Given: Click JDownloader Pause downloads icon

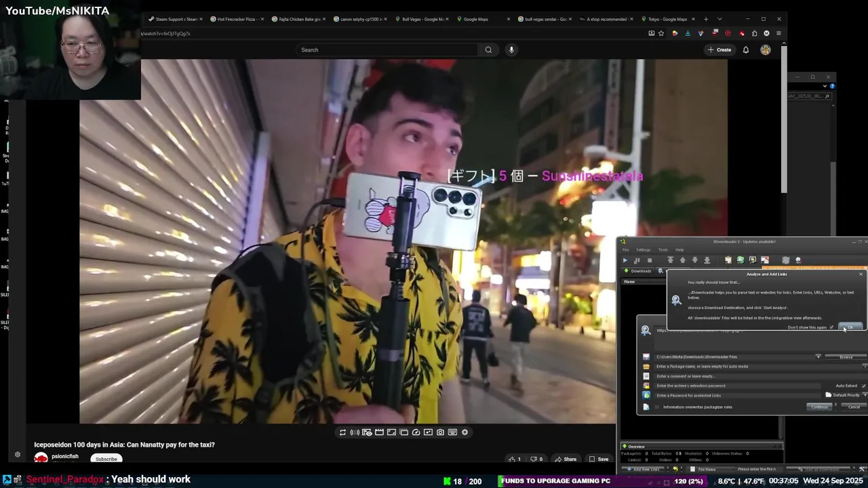Looking at the screenshot, I should coord(637,260).
